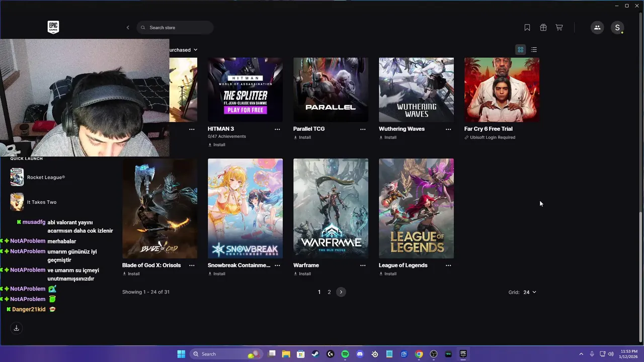Open the wishlist bookmark icon
The image size is (644, 362).
(x=527, y=28)
